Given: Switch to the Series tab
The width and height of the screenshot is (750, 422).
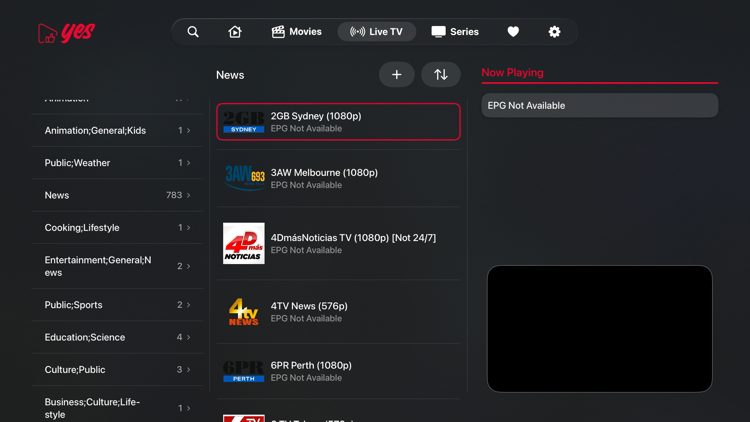Looking at the screenshot, I should click(x=455, y=32).
